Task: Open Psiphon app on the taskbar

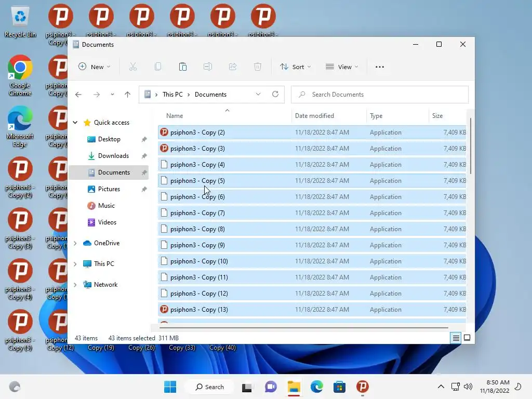Action: [362, 387]
